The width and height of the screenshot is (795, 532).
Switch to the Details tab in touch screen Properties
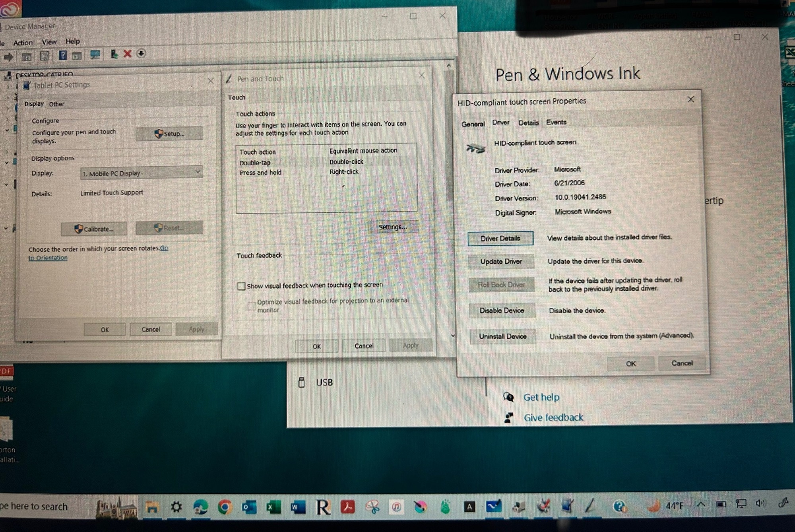528,123
